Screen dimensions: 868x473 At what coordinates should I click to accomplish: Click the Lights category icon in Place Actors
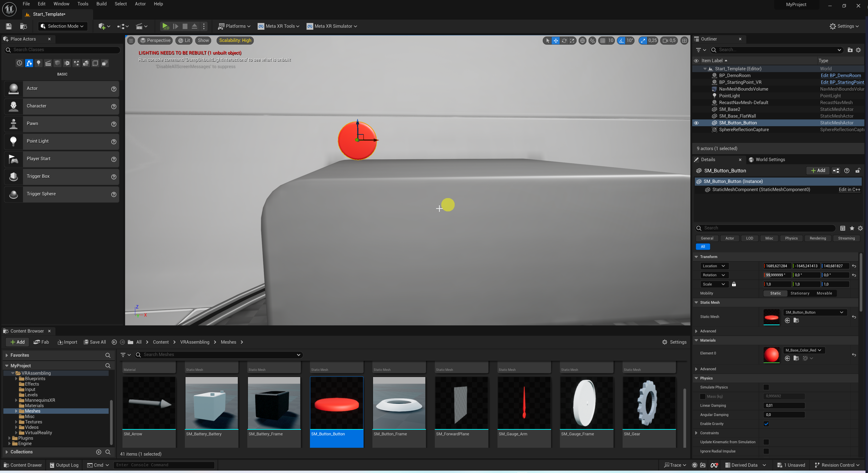click(x=38, y=63)
